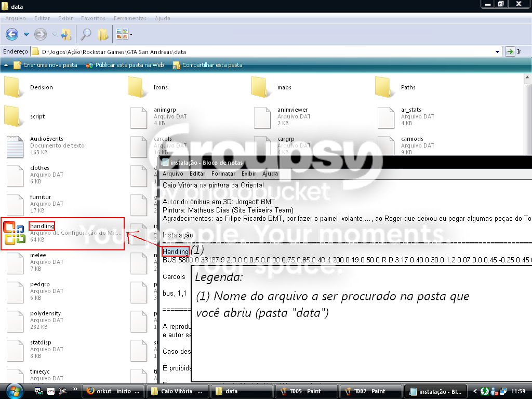Show the Folders pane

102,34
